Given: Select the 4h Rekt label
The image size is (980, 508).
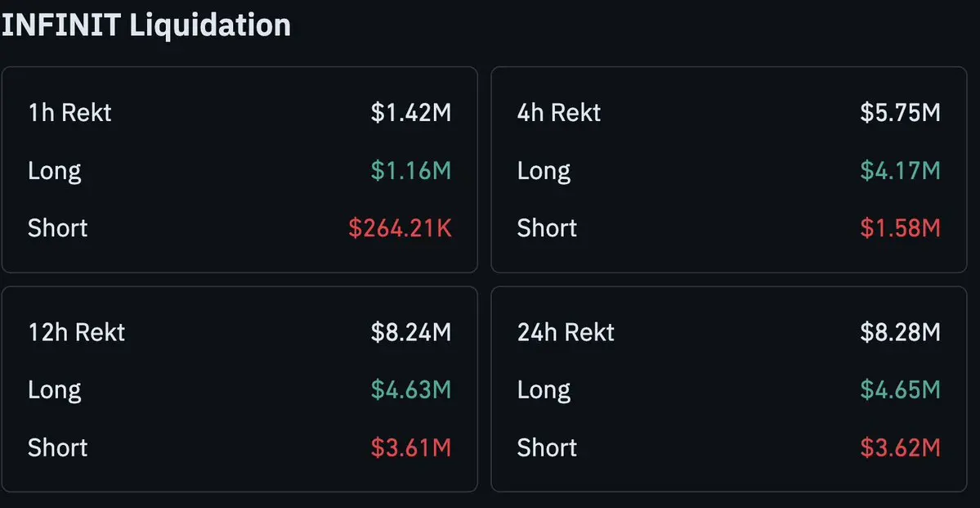Looking at the screenshot, I should [559, 113].
